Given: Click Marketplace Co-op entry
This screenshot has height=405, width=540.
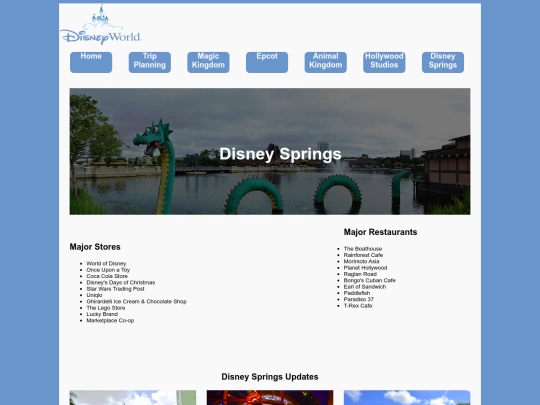Looking at the screenshot, I should point(110,321).
